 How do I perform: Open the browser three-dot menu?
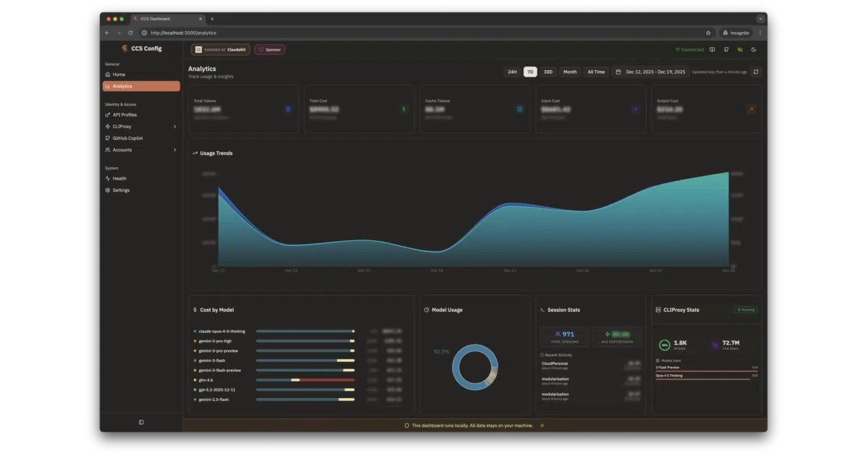[759, 33]
